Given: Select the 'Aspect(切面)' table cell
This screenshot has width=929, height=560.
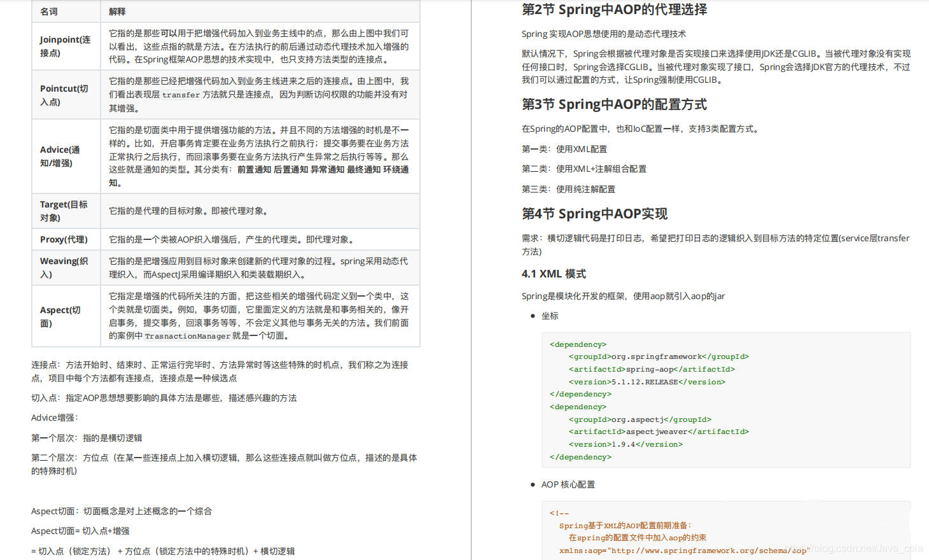Looking at the screenshot, I should click(x=66, y=316).
